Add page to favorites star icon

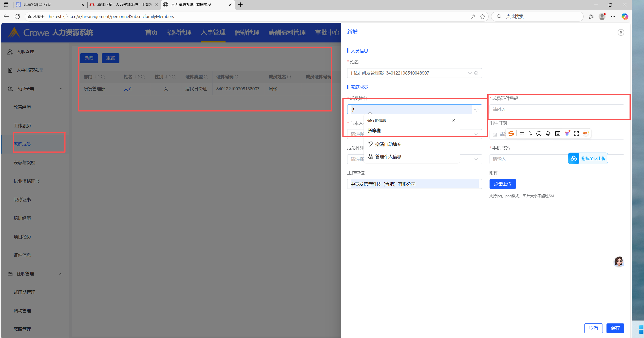(482, 17)
